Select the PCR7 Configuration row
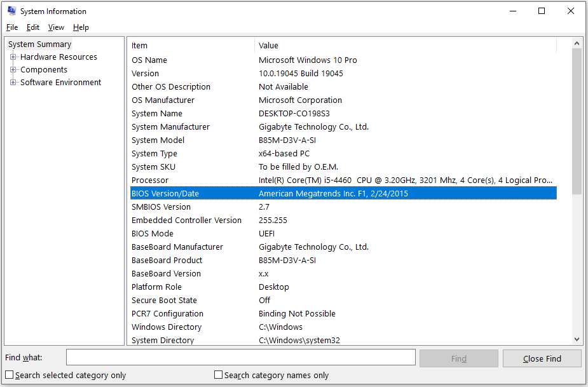Image resolution: width=588 pixels, height=387 pixels. (343, 313)
